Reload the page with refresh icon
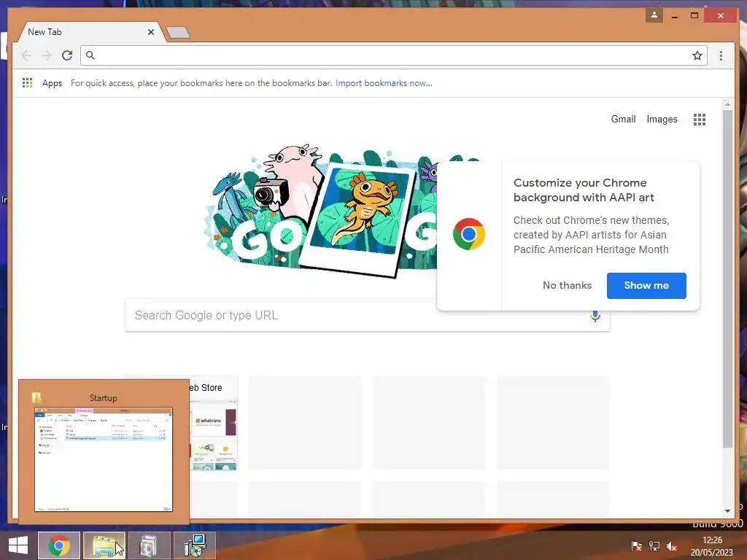This screenshot has width=747, height=560. 67,55
